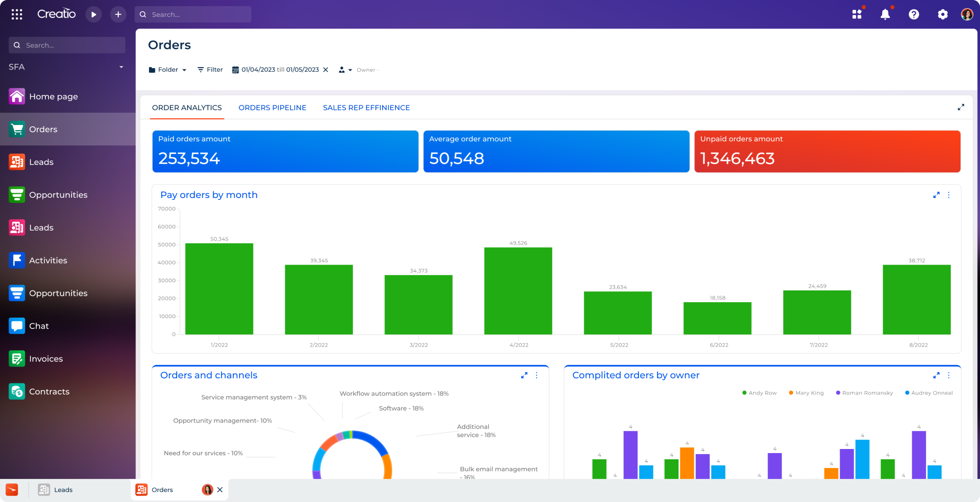Expand the Orders and channels chart menu

(537, 375)
